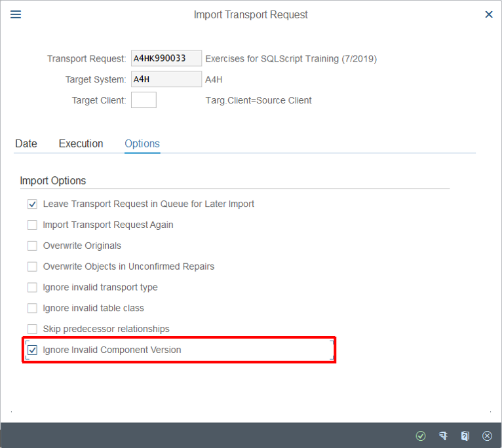Close the Import Transport Request dialog
The height and width of the screenshot is (448, 502).
coord(488,14)
